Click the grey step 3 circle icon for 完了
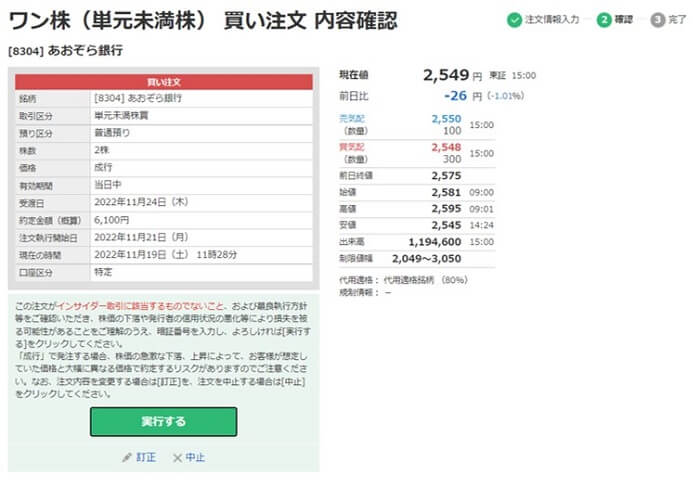700x487 pixels. coord(658,20)
